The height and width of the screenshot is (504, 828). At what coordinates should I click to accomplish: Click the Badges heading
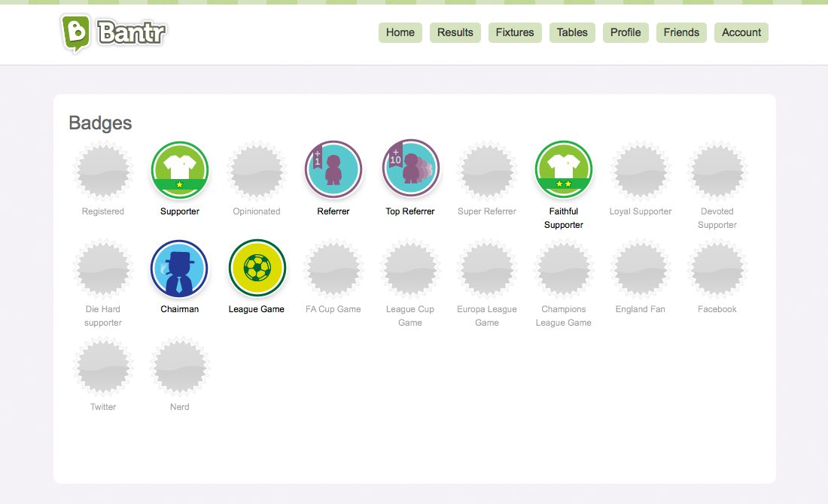point(100,123)
